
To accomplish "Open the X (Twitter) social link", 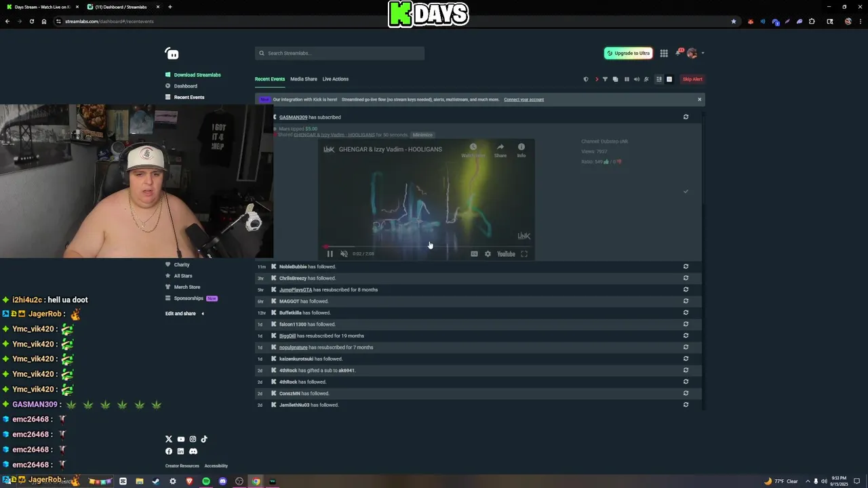I will pyautogui.click(x=169, y=439).
